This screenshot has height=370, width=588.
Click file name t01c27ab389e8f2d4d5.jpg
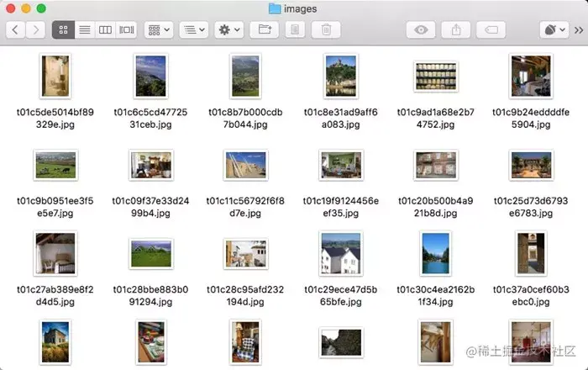55,296
